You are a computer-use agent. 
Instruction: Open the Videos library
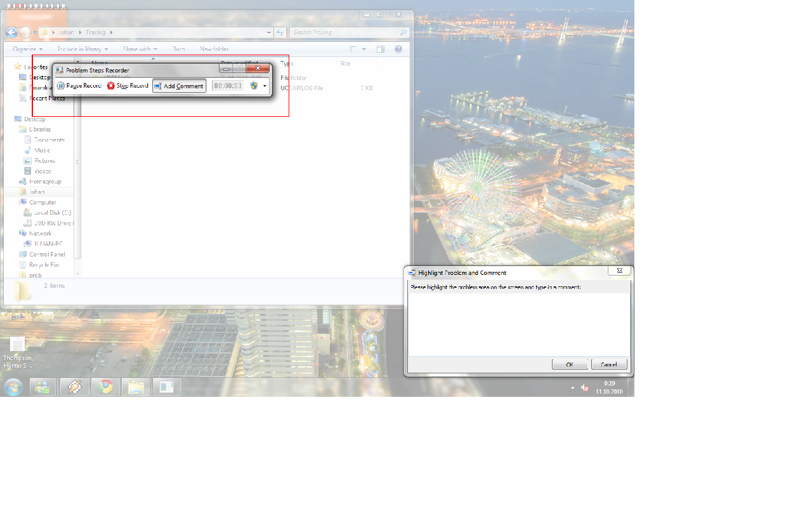tap(43, 171)
